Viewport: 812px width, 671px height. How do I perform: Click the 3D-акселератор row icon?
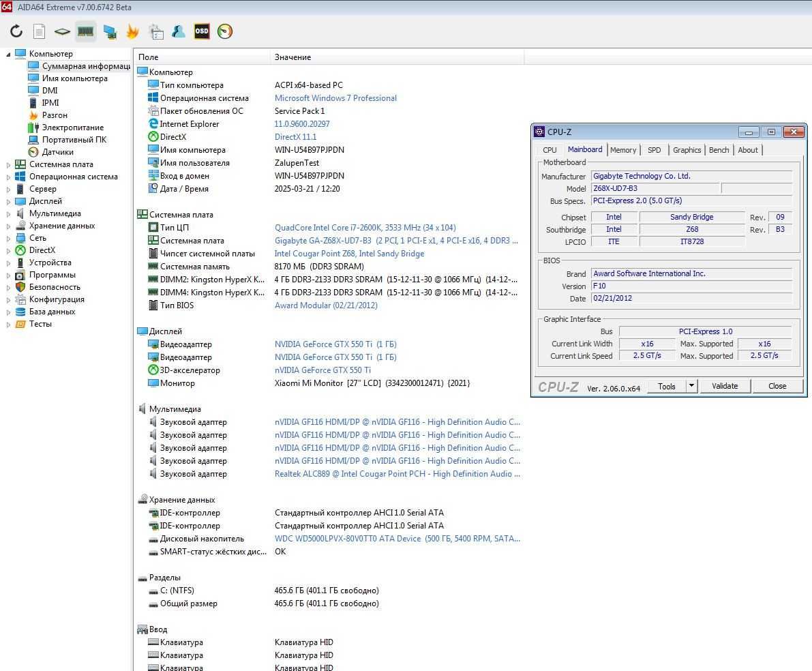tap(153, 370)
